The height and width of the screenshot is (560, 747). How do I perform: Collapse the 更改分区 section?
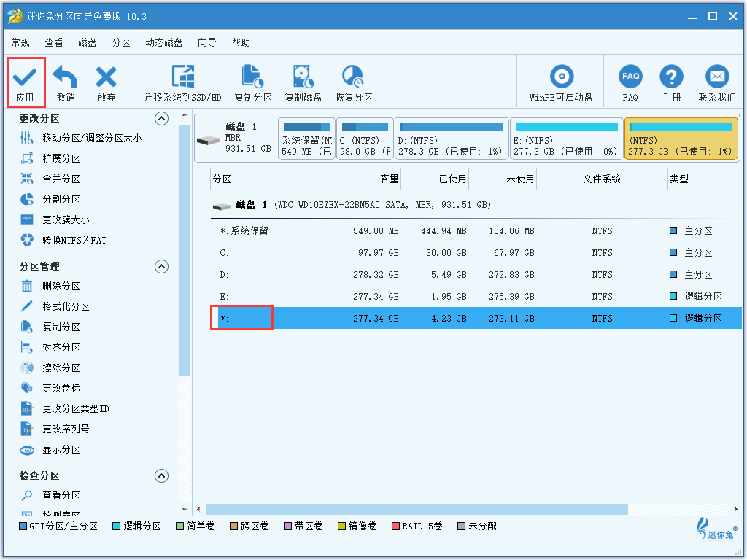161,119
